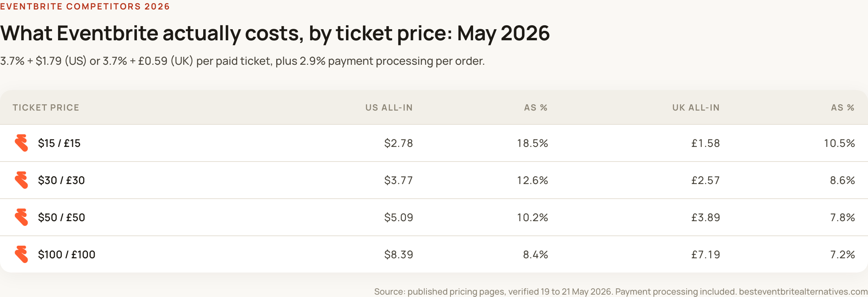The height and width of the screenshot is (297, 868).
Task: Click the Eventbrite Competitors 2026 heading
Action: [x=85, y=6]
